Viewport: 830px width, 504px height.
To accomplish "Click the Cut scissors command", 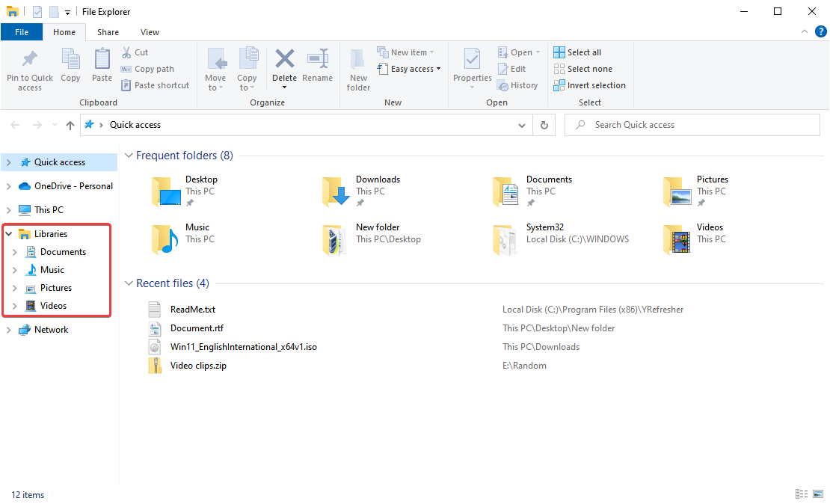I will pos(135,52).
